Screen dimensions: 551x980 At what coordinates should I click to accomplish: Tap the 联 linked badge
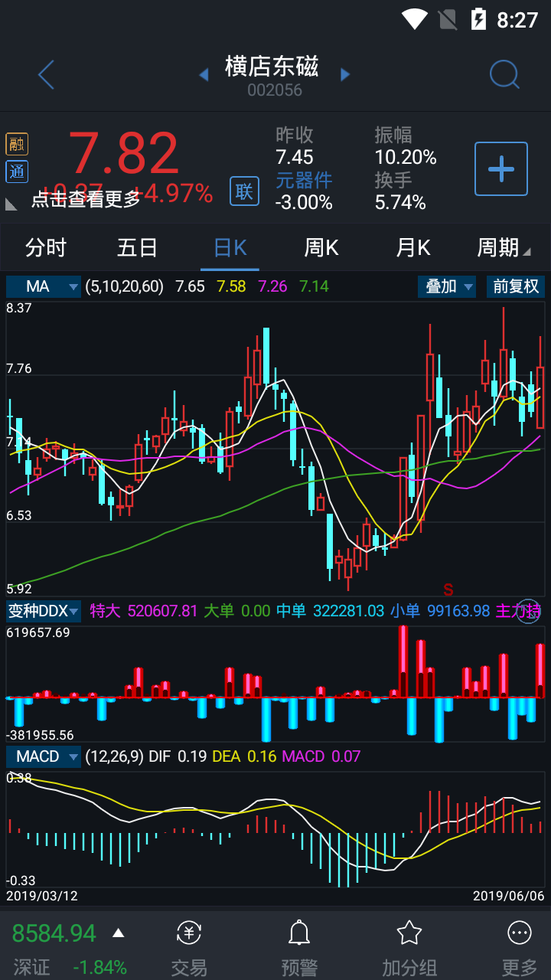click(x=244, y=191)
